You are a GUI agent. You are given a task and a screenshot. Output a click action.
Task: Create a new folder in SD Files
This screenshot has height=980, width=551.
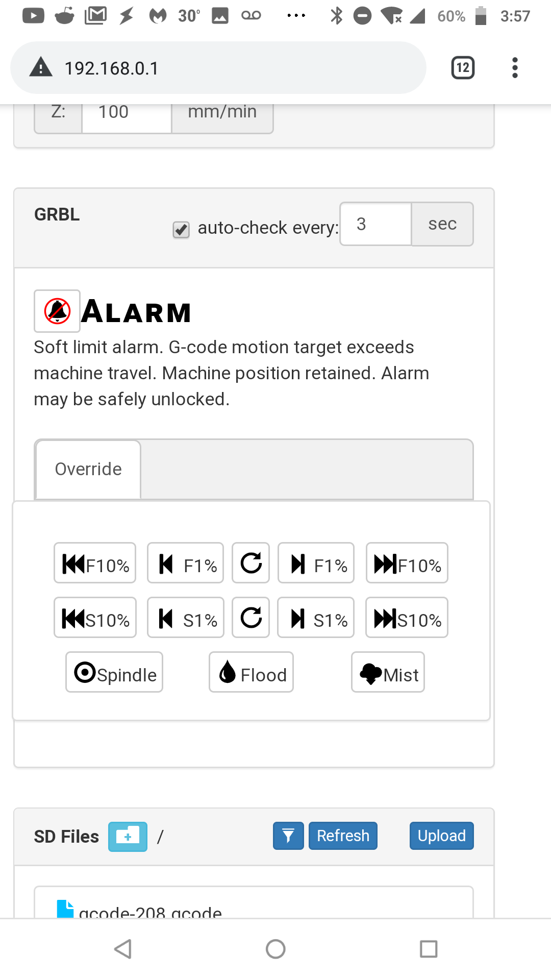(x=127, y=837)
